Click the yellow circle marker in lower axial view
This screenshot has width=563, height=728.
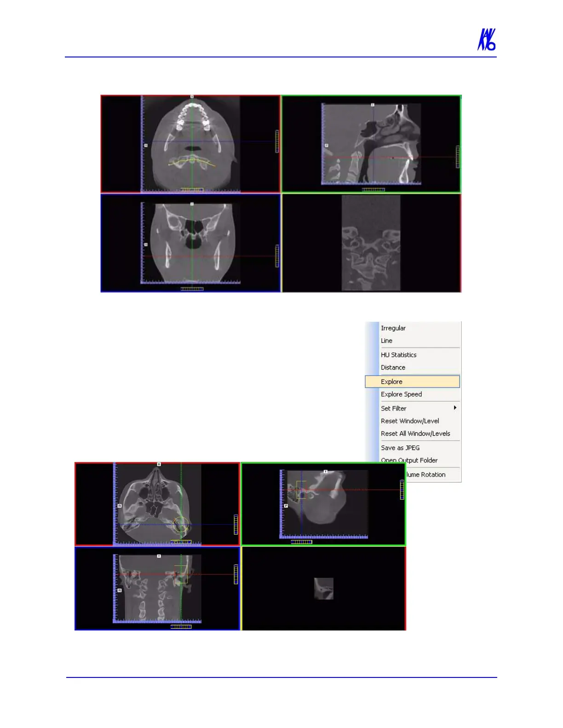tap(181, 524)
